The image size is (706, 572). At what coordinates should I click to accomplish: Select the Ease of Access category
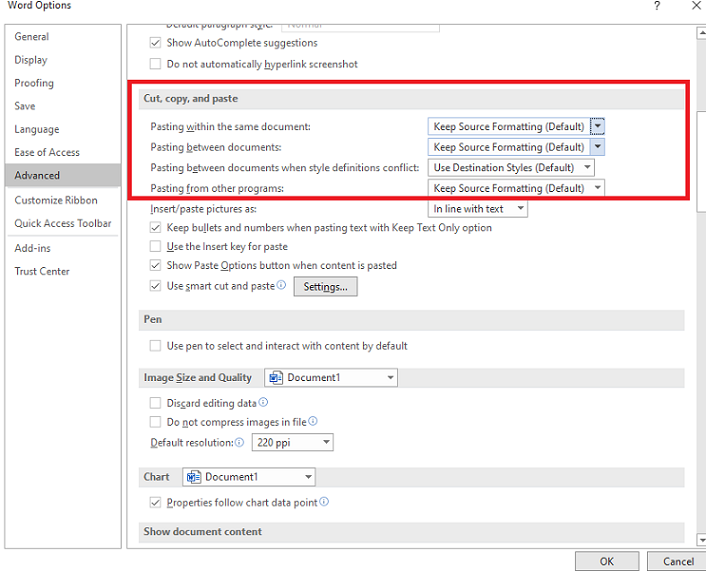click(63, 152)
